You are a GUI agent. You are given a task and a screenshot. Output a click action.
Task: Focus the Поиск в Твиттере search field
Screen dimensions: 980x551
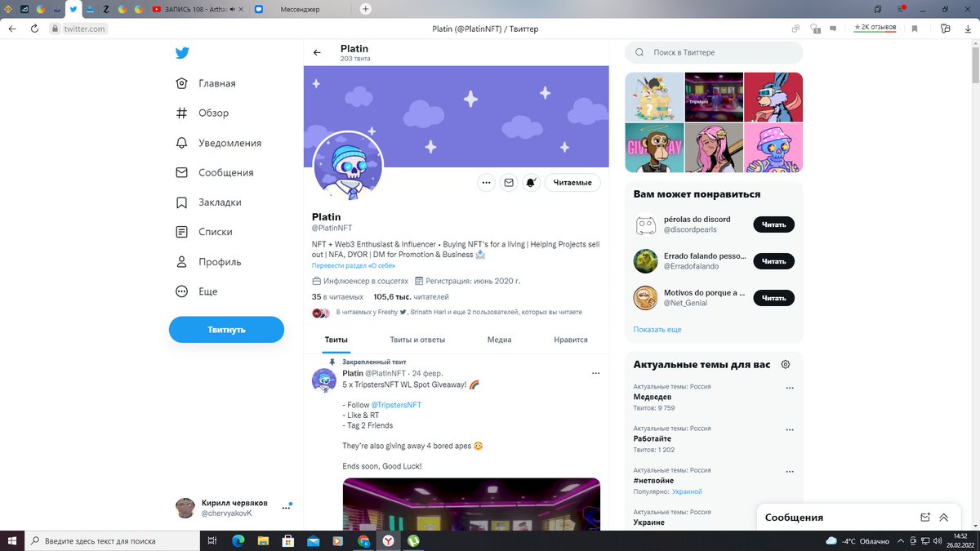pos(714,52)
